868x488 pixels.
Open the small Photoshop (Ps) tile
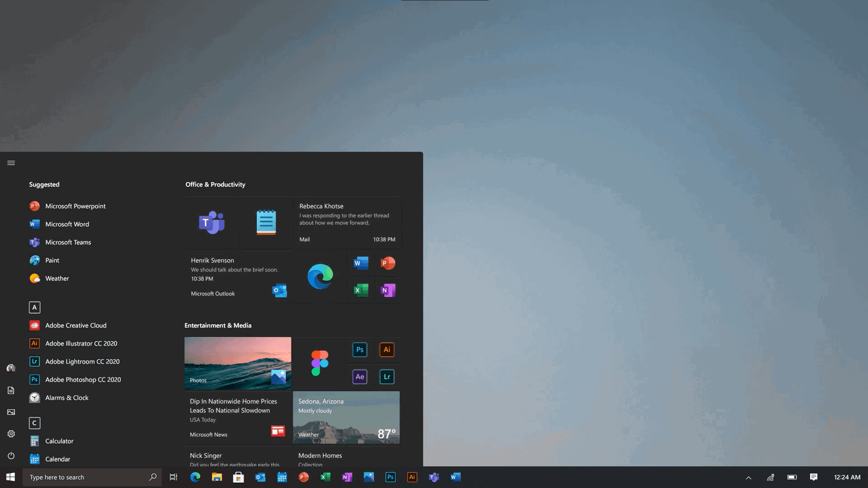click(360, 350)
